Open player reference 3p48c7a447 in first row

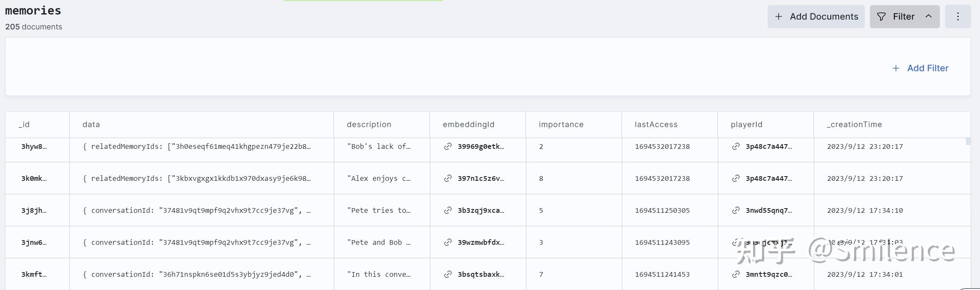(x=768, y=146)
